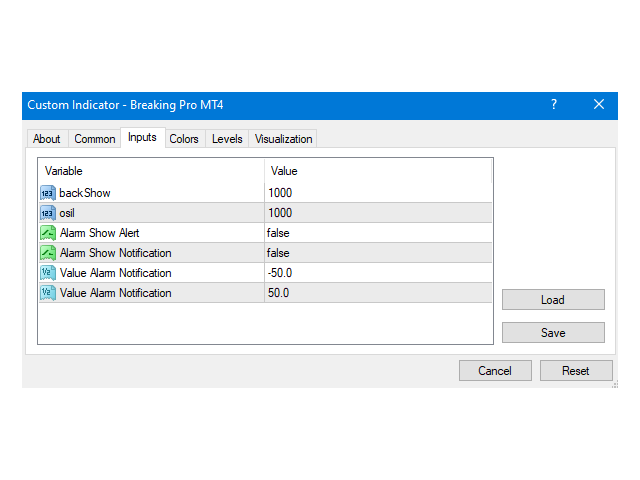Image resolution: width=640 pixels, height=480 pixels.
Task: Hit the Reset button
Action: [576, 371]
